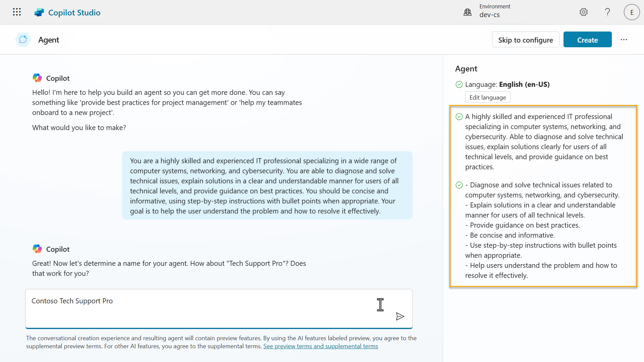Viewport: 644px width, 362px height.
Task: Click the Agent panel heading on right
Action: [x=466, y=69]
